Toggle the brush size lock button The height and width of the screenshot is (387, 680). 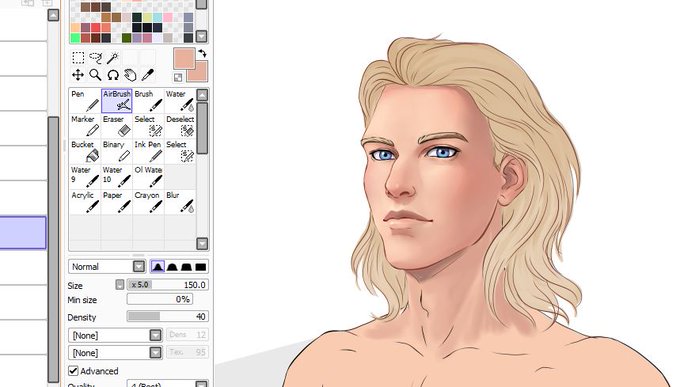pos(120,285)
